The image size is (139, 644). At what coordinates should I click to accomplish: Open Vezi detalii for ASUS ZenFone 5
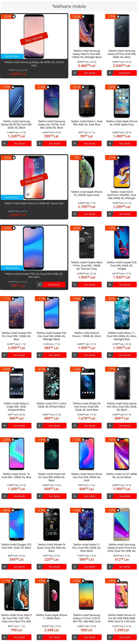click(125, 214)
